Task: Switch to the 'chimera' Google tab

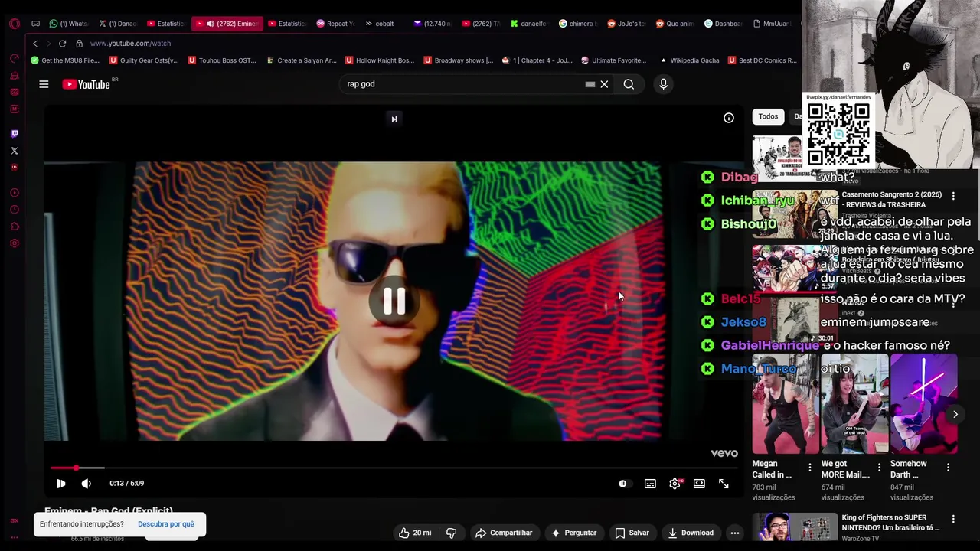Action: point(578,24)
